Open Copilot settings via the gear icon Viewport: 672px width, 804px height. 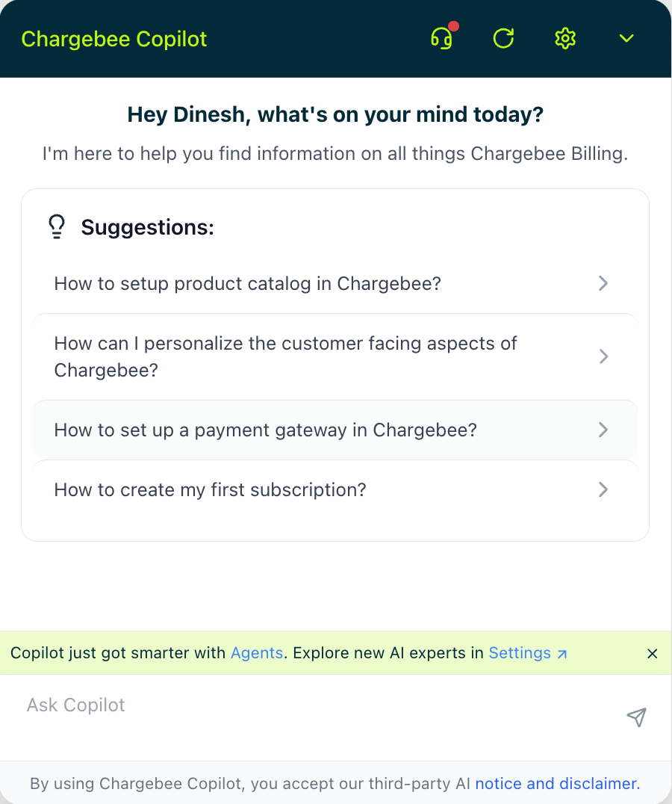(565, 38)
